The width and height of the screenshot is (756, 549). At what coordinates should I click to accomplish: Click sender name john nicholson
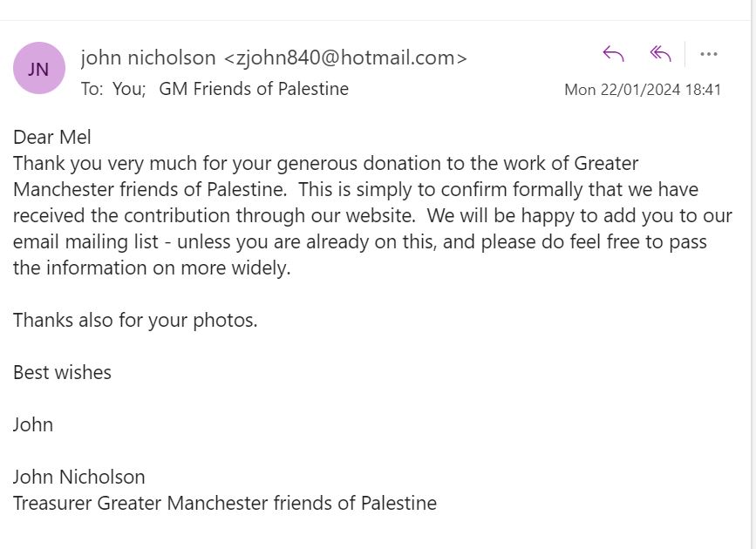[x=147, y=58]
